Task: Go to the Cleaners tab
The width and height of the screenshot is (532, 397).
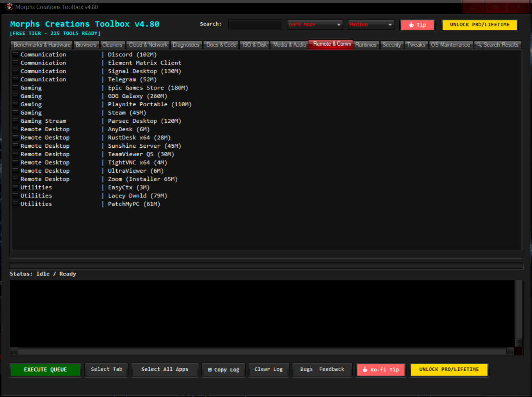Action: pyautogui.click(x=112, y=45)
